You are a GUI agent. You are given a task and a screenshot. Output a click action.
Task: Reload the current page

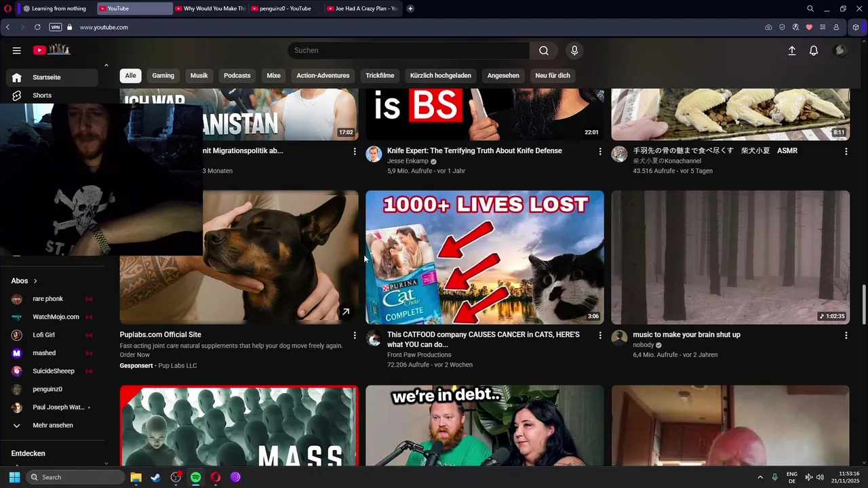click(x=37, y=27)
